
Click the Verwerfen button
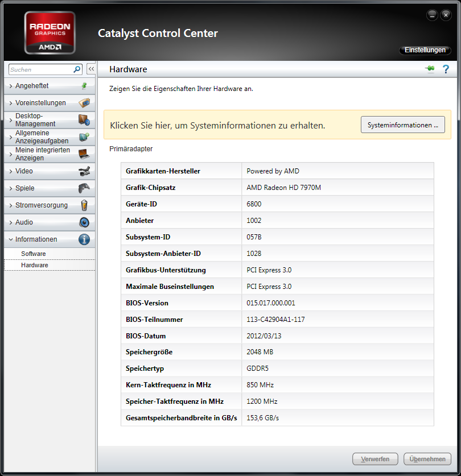click(x=375, y=459)
